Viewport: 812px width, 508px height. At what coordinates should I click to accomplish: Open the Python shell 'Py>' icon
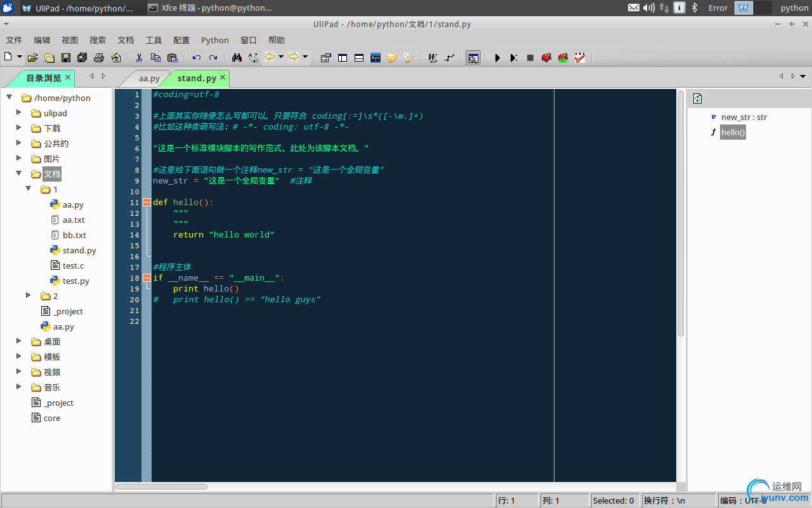click(x=376, y=58)
